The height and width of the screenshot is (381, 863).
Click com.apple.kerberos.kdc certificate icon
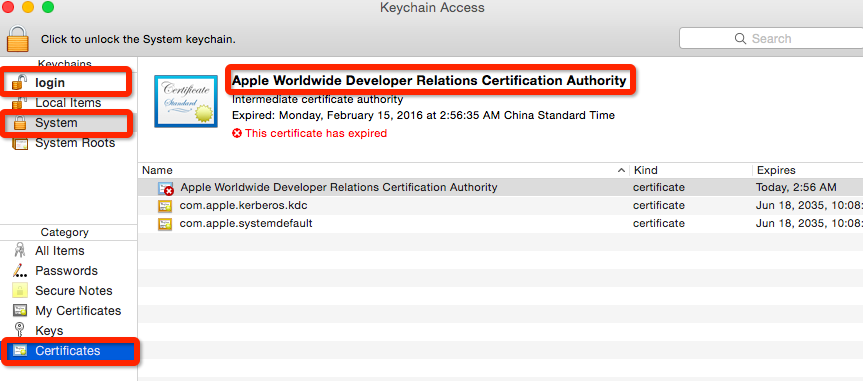165,206
